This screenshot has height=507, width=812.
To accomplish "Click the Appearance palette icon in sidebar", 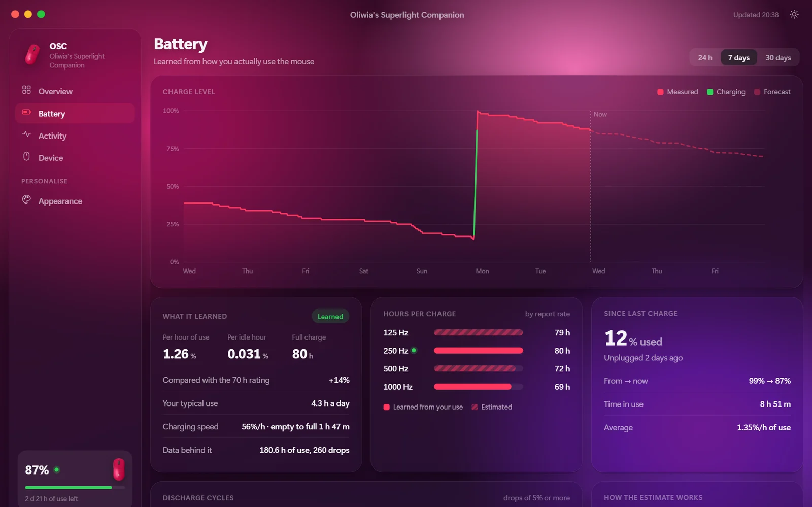I will pos(26,199).
